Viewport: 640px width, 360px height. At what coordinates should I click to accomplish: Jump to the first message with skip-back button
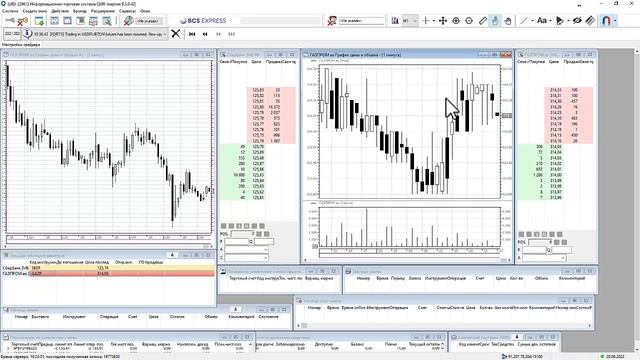[x=192, y=34]
